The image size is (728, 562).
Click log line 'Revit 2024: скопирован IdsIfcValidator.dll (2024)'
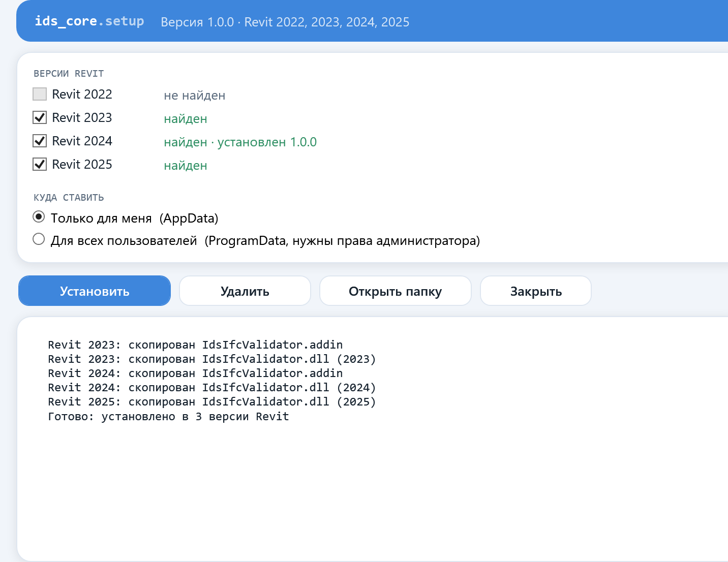coord(212,387)
